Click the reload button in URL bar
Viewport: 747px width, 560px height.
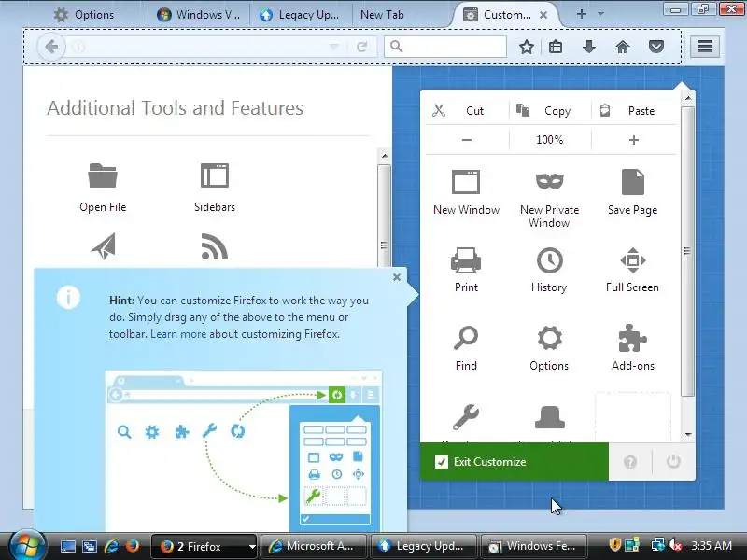point(362,47)
